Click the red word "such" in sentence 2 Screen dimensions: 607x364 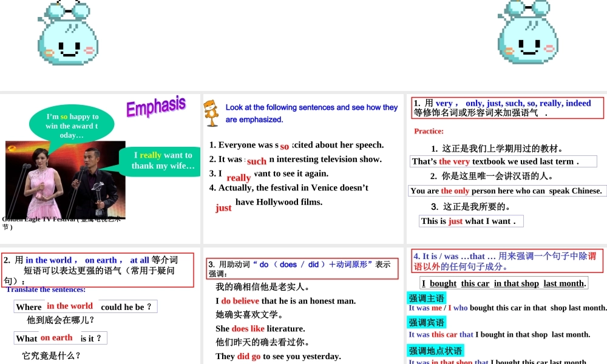257,161
